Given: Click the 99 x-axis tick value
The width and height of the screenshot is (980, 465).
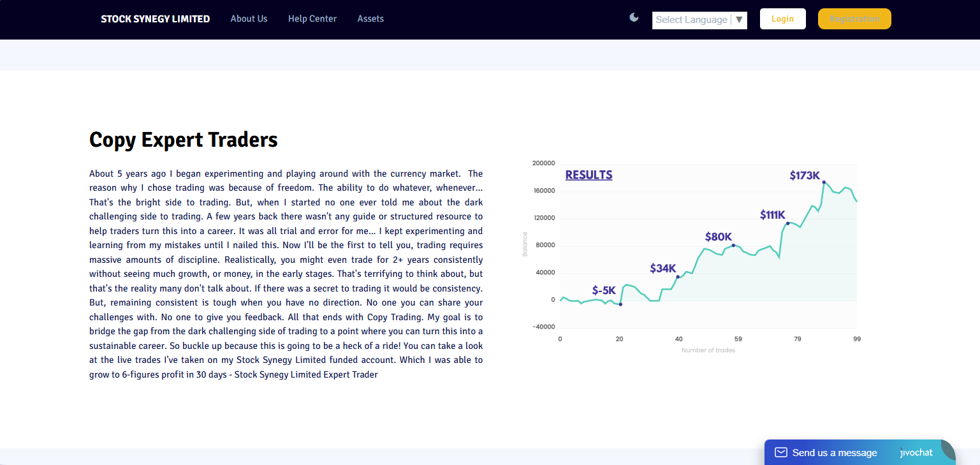Looking at the screenshot, I should [857, 339].
